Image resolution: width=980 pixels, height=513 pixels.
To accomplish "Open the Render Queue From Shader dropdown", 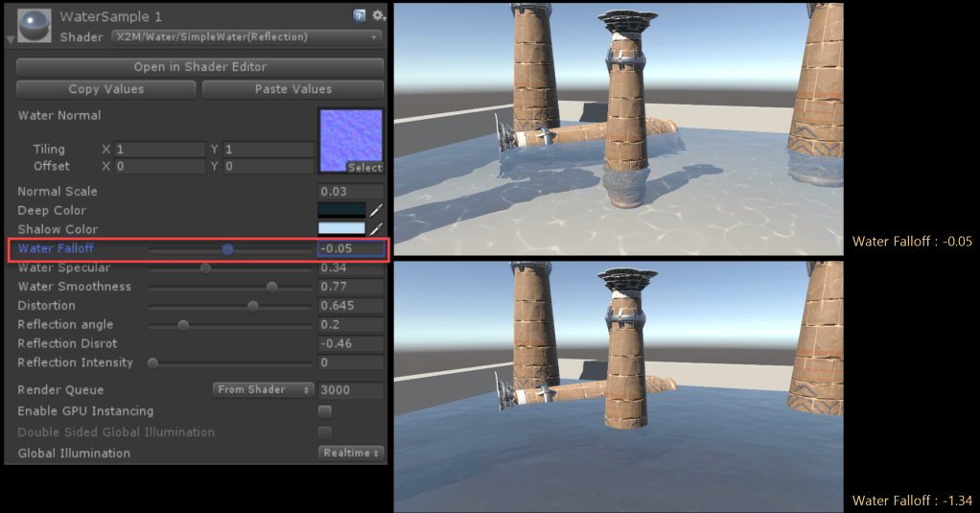I will click(x=264, y=390).
